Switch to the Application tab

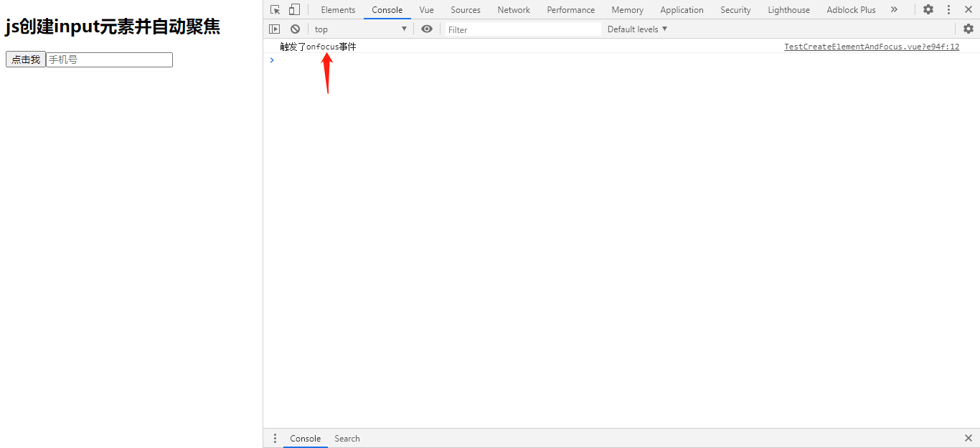(682, 9)
